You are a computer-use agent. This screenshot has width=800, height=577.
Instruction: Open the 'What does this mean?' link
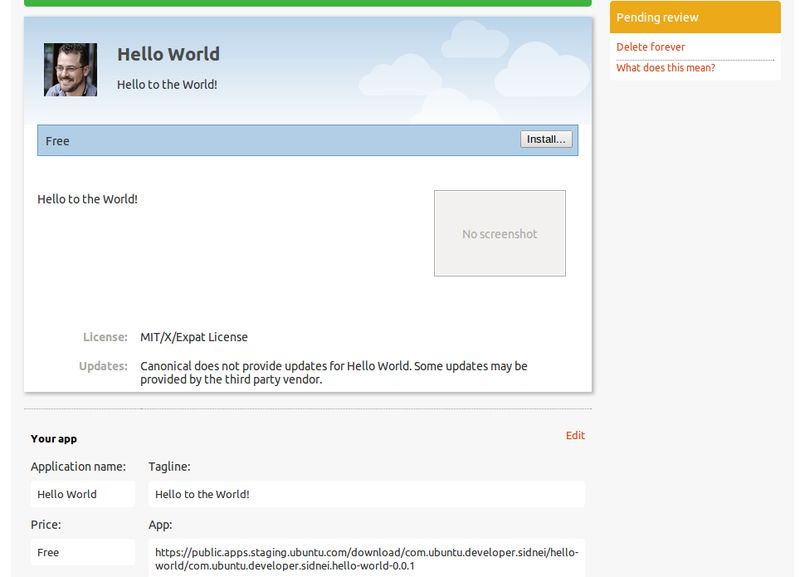pos(665,68)
